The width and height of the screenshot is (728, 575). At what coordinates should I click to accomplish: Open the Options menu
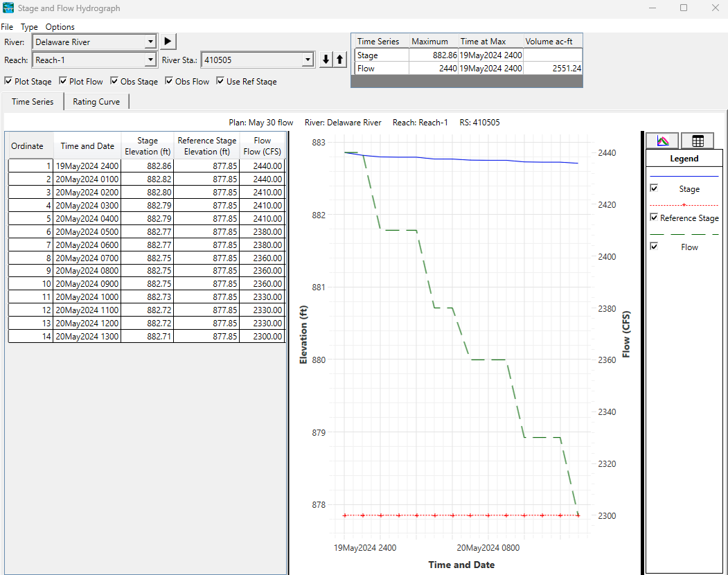60,27
